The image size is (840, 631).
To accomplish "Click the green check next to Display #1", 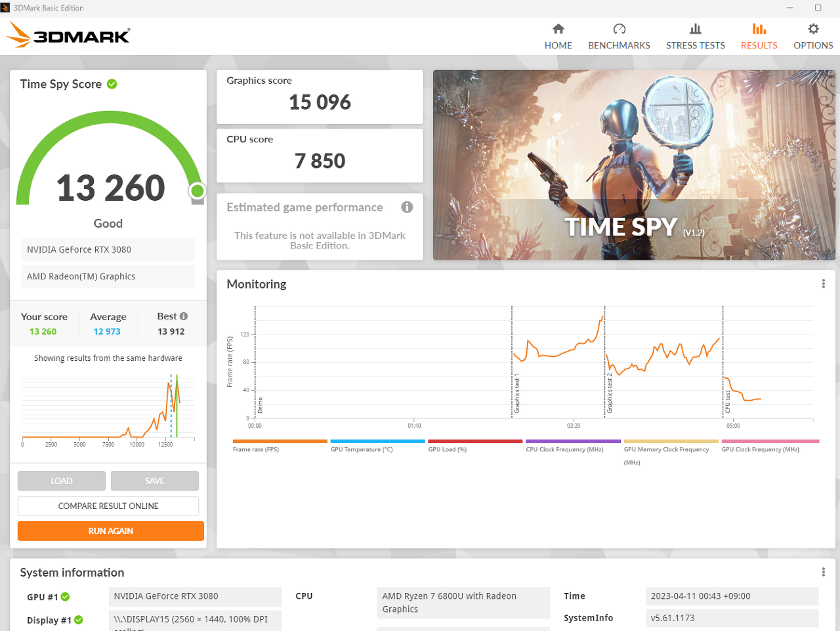I will [x=79, y=620].
